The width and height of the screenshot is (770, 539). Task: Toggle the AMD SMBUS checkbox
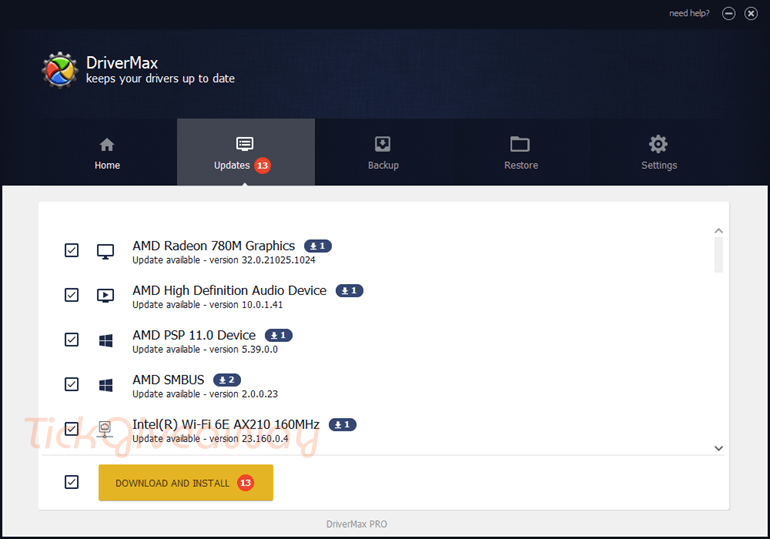tap(72, 384)
